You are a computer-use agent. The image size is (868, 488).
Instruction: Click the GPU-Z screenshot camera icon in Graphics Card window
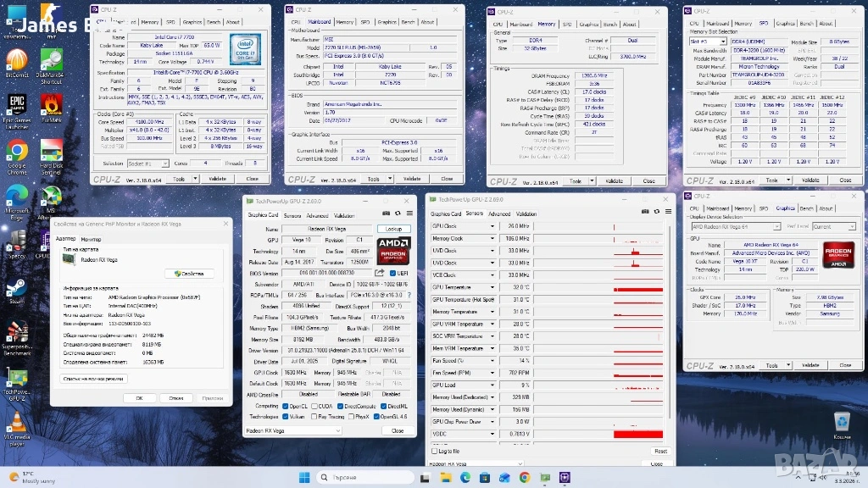coord(386,215)
